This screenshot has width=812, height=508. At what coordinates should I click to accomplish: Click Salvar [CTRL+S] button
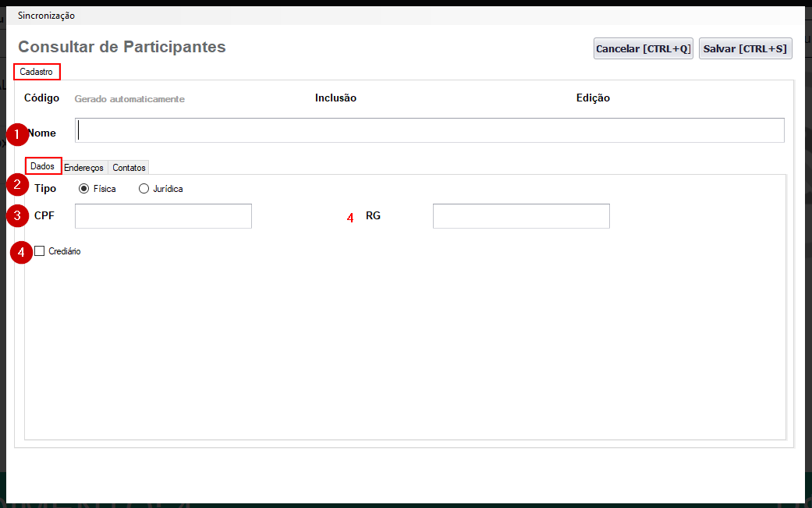click(x=745, y=48)
